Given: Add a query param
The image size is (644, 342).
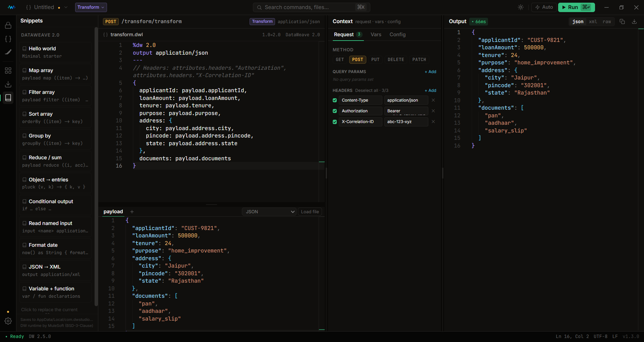Looking at the screenshot, I should tap(430, 72).
